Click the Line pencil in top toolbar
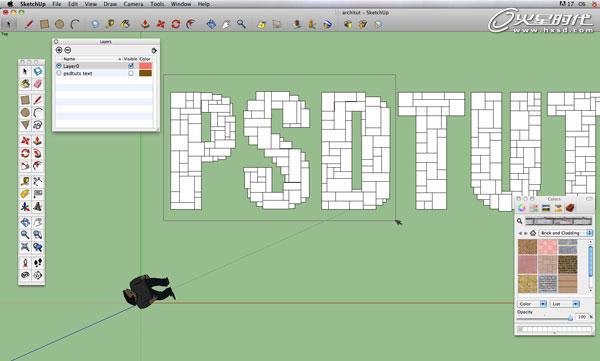Viewport: 600px width, 361px height. [x=29, y=24]
